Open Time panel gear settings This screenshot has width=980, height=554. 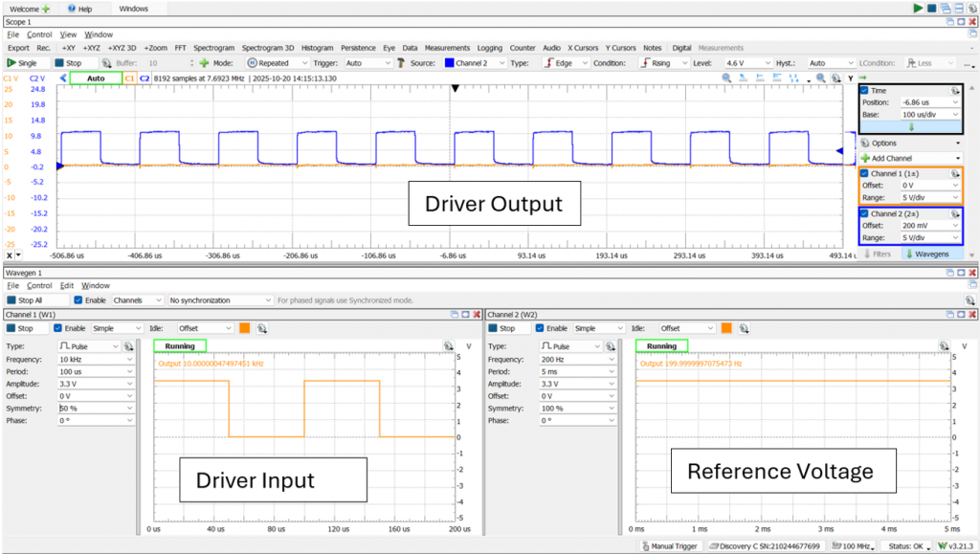point(955,90)
